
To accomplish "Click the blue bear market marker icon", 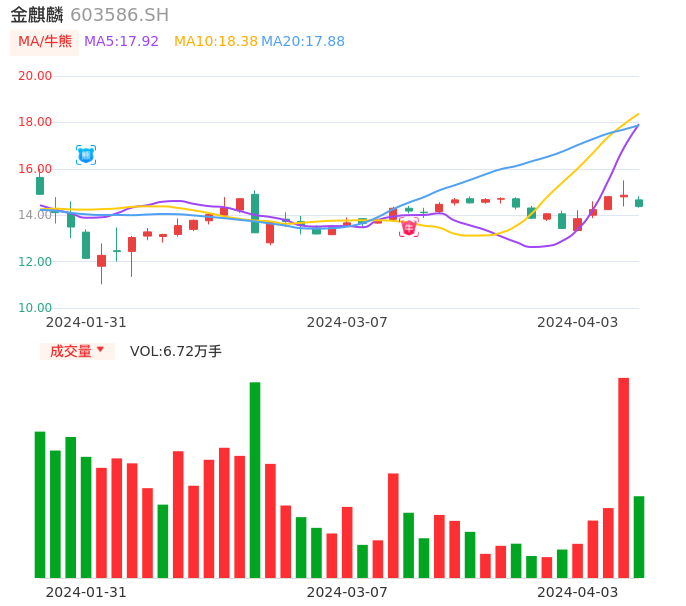I will pyautogui.click(x=86, y=155).
